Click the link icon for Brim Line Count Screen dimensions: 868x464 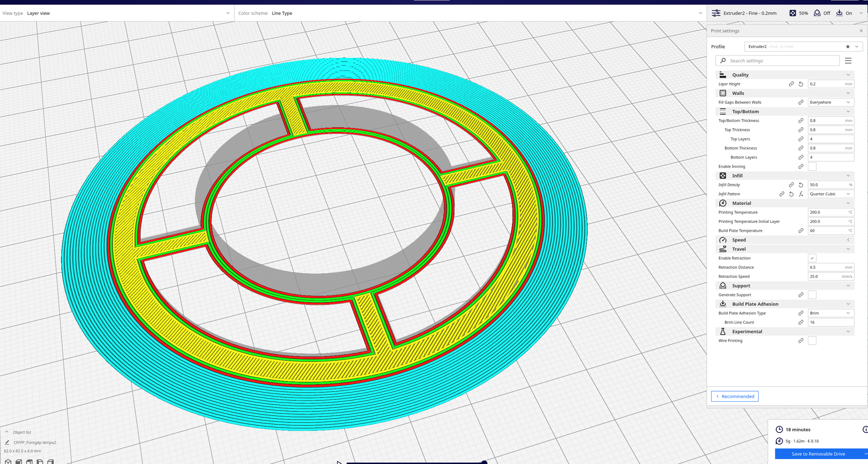(x=801, y=322)
